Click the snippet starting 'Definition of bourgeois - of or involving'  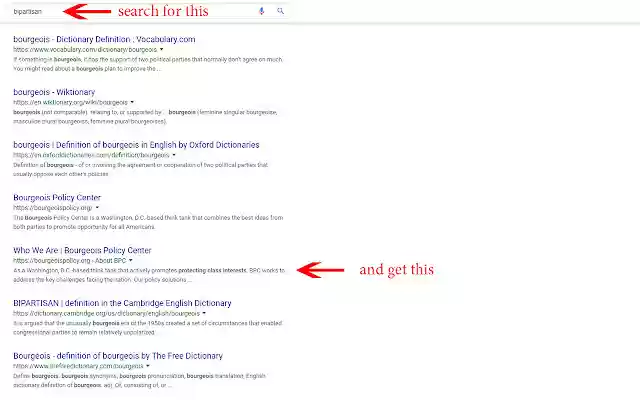click(140, 169)
